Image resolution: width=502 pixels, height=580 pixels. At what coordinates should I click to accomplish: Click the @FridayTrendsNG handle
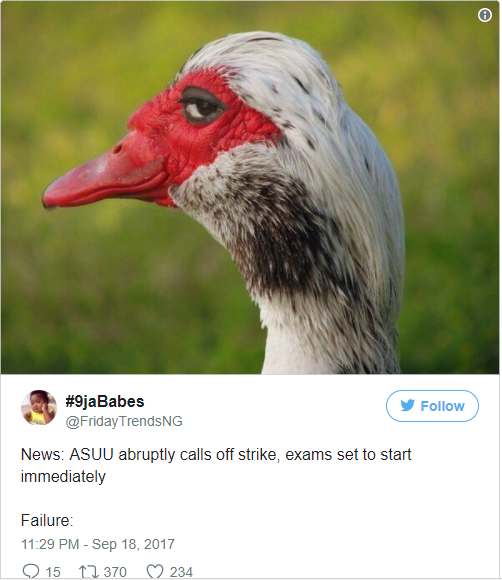click(124, 421)
